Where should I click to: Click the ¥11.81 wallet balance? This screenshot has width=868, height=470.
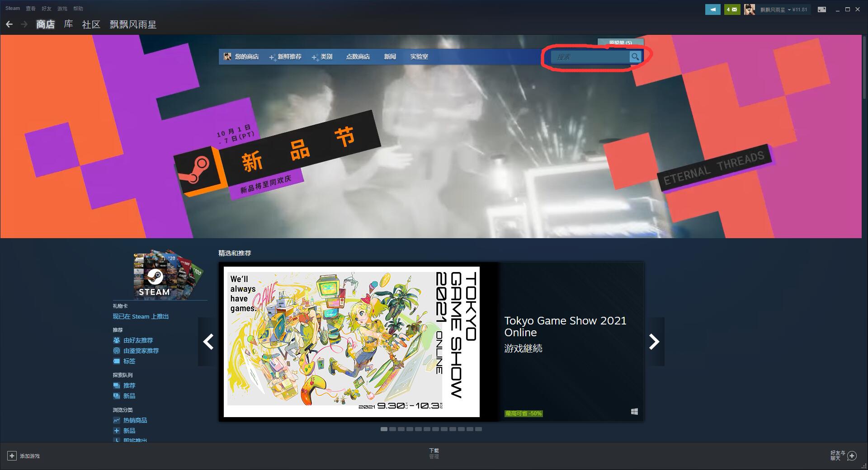click(x=800, y=9)
